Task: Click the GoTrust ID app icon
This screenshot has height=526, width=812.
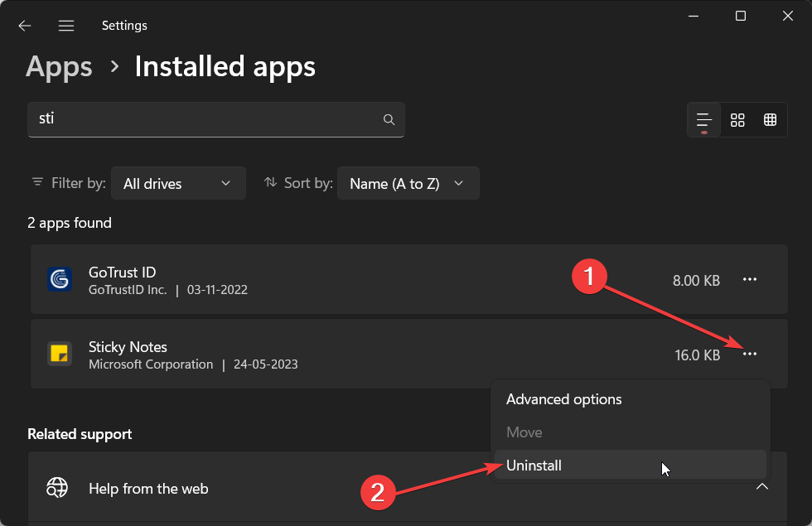Action: [60, 280]
